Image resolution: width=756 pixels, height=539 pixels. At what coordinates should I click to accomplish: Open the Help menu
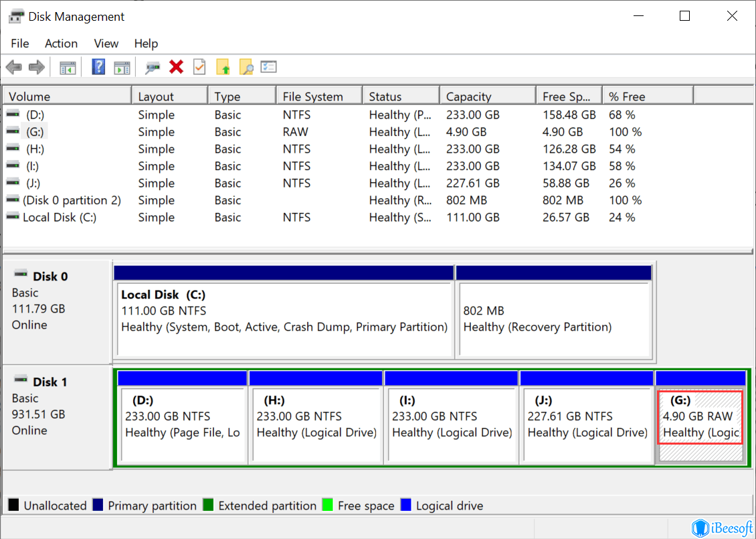(x=146, y=44)
